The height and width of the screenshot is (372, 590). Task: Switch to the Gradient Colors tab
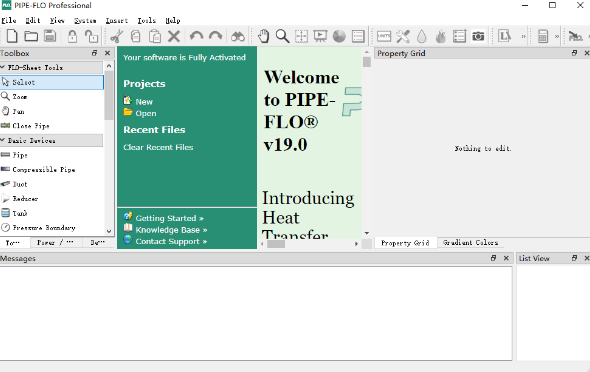[470, 243]
